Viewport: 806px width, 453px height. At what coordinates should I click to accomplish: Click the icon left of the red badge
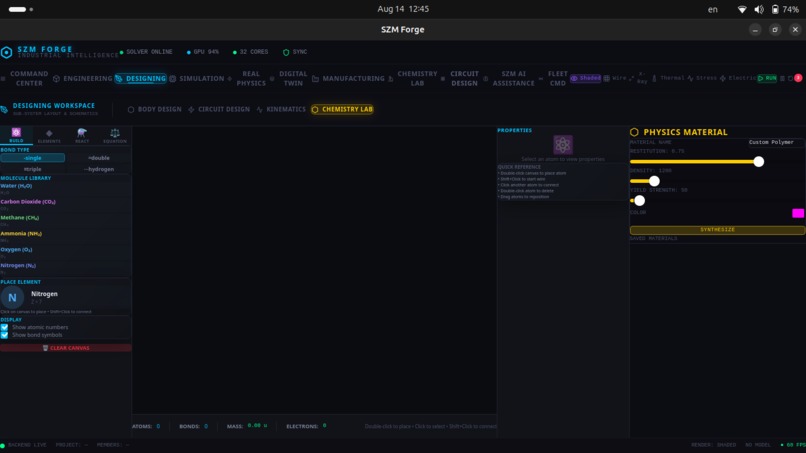tap(790, 78)
